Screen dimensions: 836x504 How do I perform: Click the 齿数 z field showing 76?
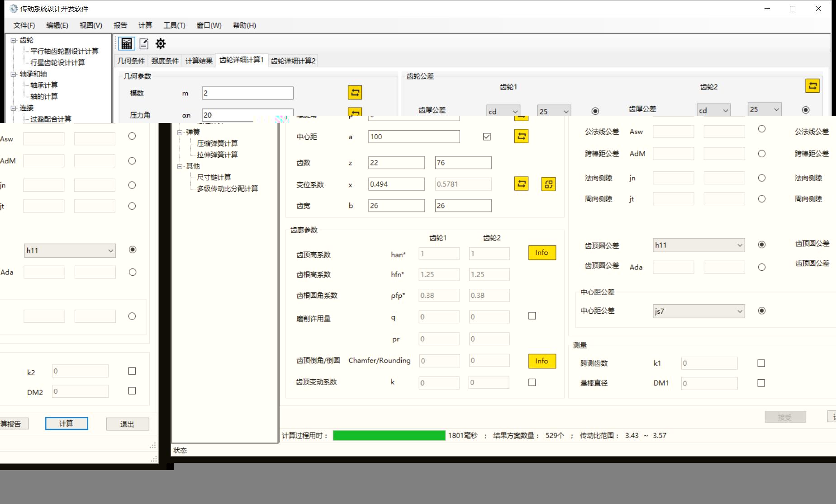pos(463,163)
